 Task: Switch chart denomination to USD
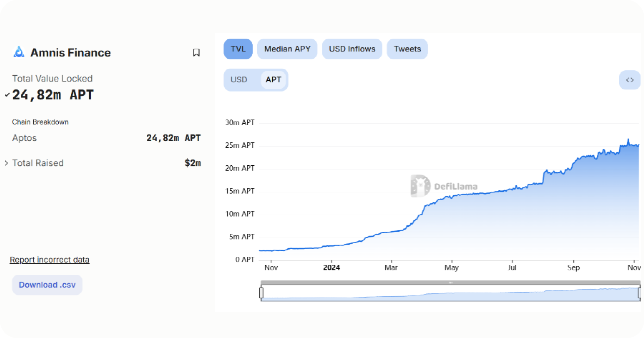[239, 80]
